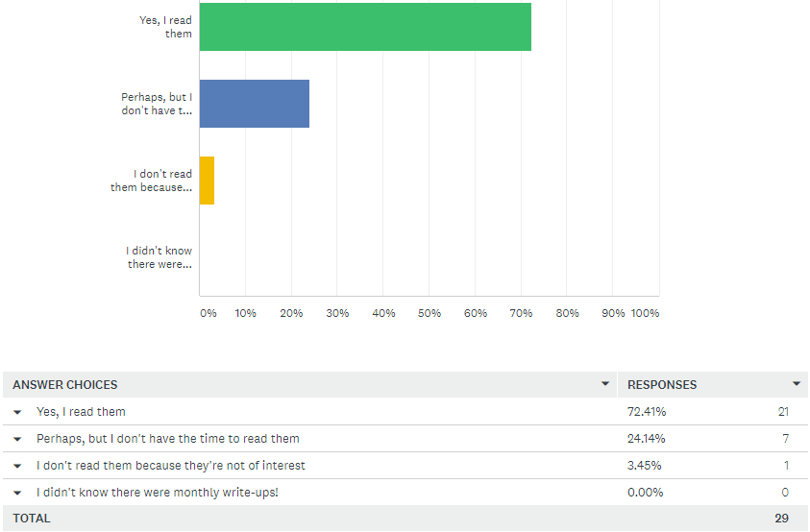The image size is (810, 532).
Task: Select 'I didn't know there were monthly write-ups!' text
Action: click(x=158, y=493)
